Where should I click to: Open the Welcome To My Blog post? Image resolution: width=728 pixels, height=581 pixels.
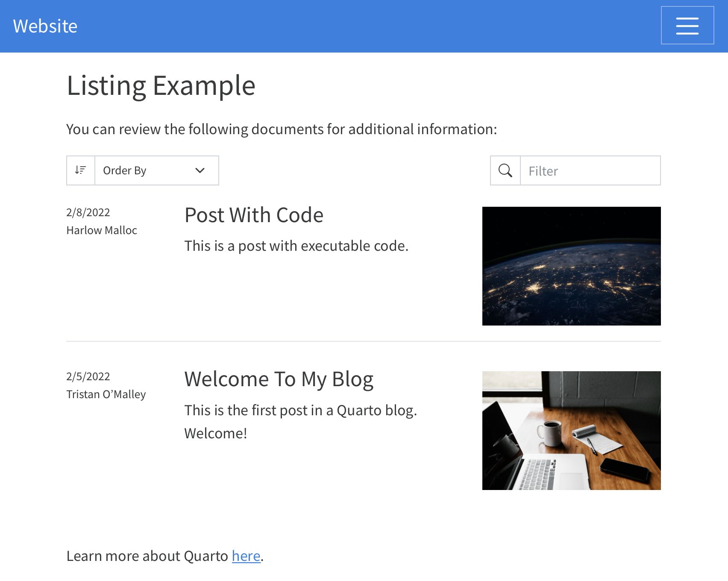[279, 379]
